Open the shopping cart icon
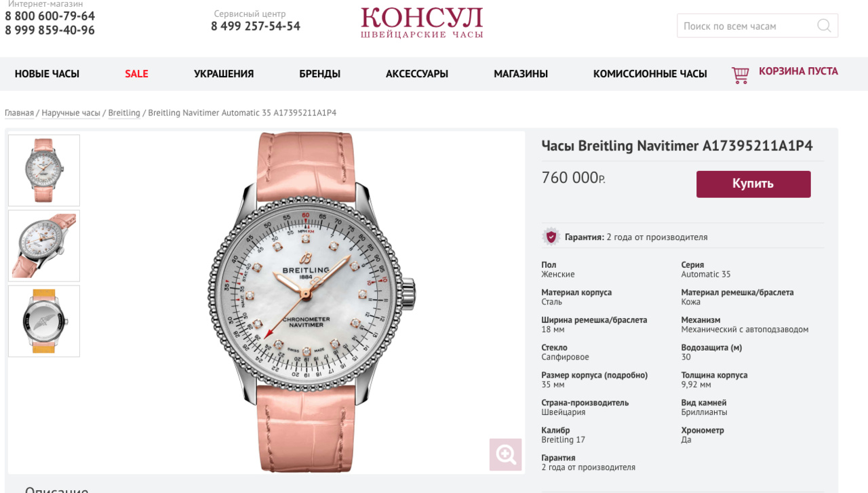 (x=740, y=75)
